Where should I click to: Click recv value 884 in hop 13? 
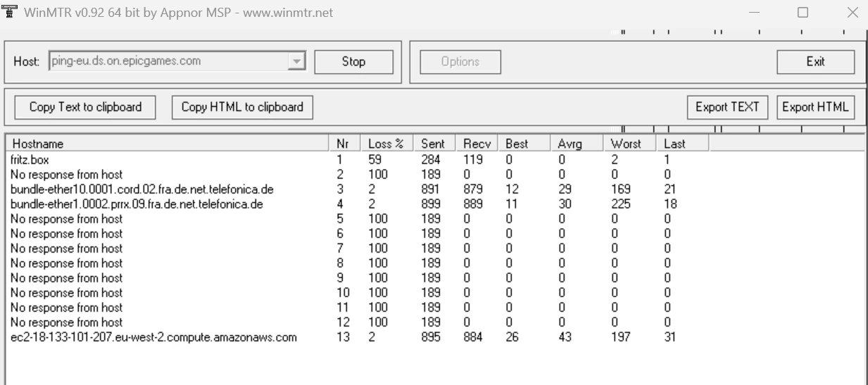point(473,337)
